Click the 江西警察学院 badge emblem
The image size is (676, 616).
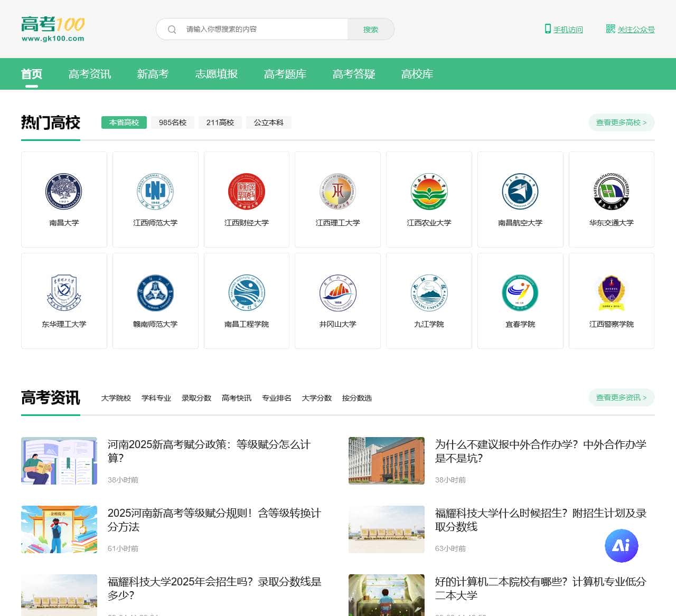click(x=612, y=293)
